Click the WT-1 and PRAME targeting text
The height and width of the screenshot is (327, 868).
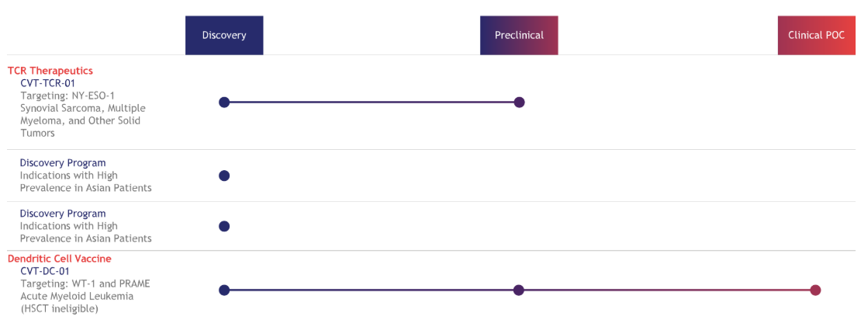tap(85, 284)
